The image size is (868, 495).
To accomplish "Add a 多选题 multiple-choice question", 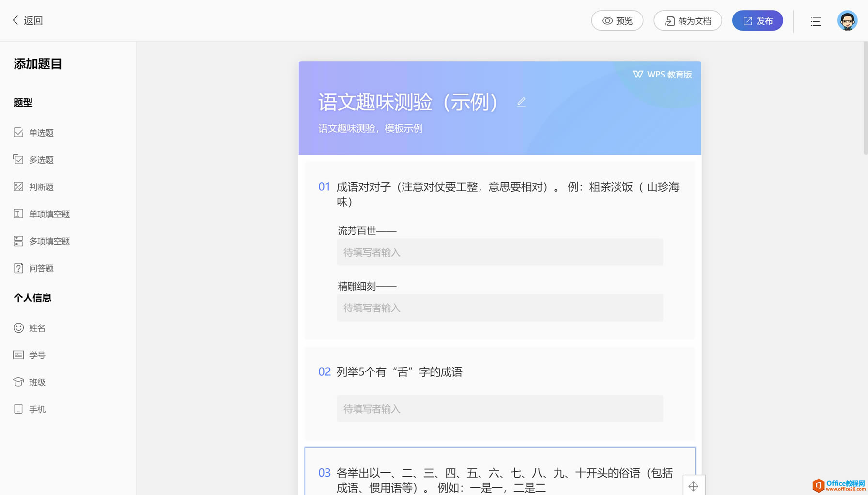I will (x=34, y=160).
